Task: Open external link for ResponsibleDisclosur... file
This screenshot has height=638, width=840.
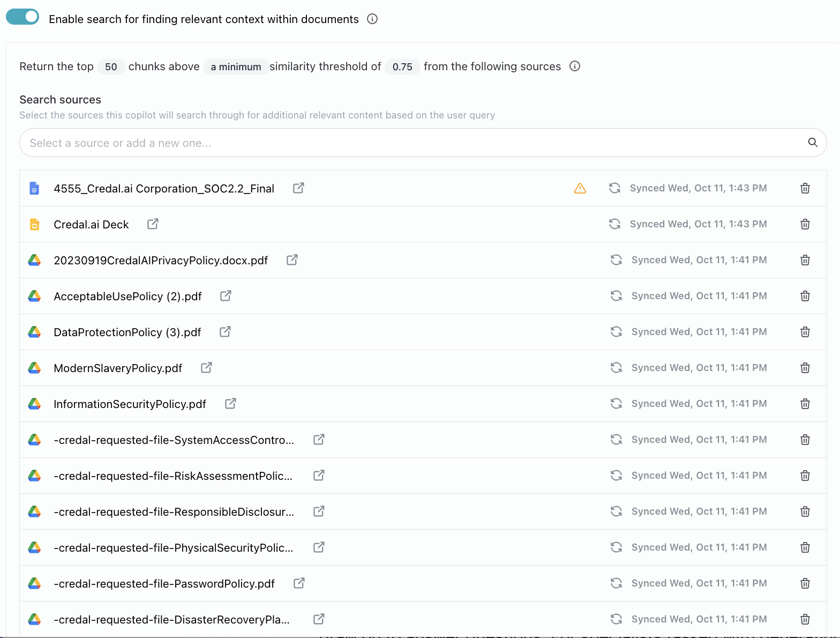Action: 319,511
